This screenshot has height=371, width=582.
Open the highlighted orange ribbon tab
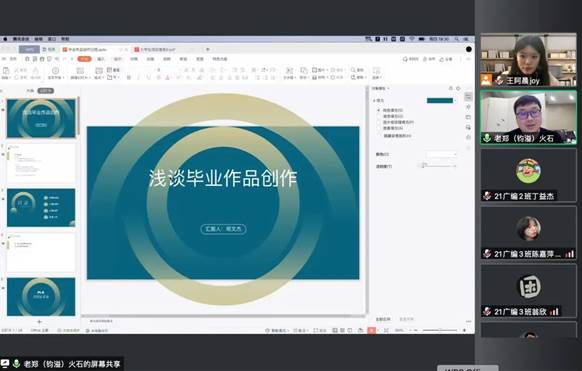(84, 59)
